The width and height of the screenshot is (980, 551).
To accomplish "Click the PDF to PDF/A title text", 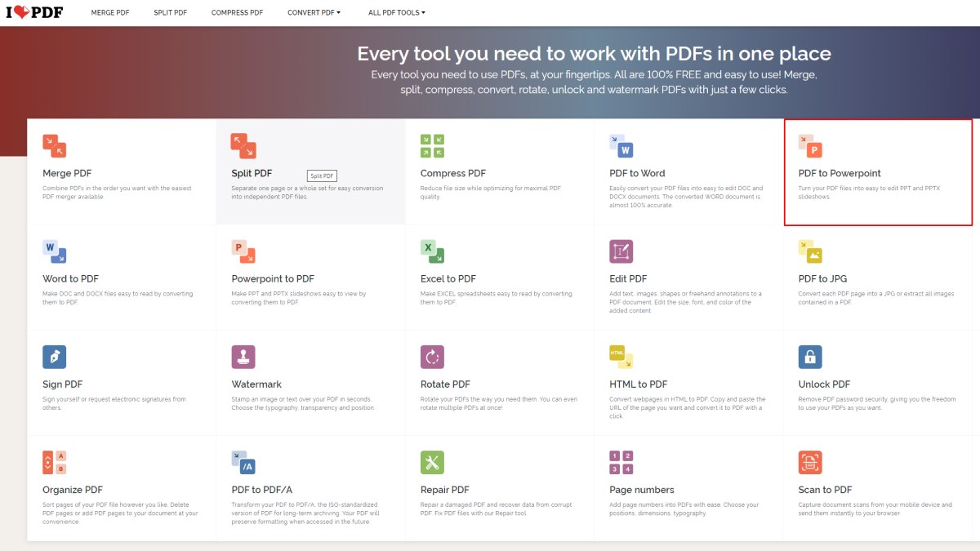I will 261,489.
